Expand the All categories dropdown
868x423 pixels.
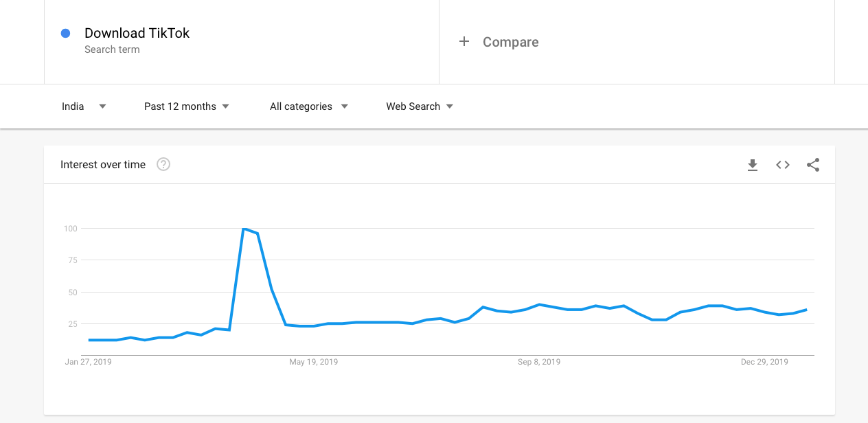tap(309, 106)
